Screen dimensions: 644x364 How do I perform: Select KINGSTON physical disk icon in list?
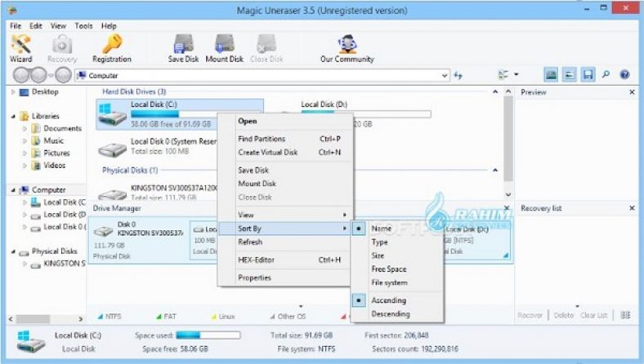(x=112, y=193)
